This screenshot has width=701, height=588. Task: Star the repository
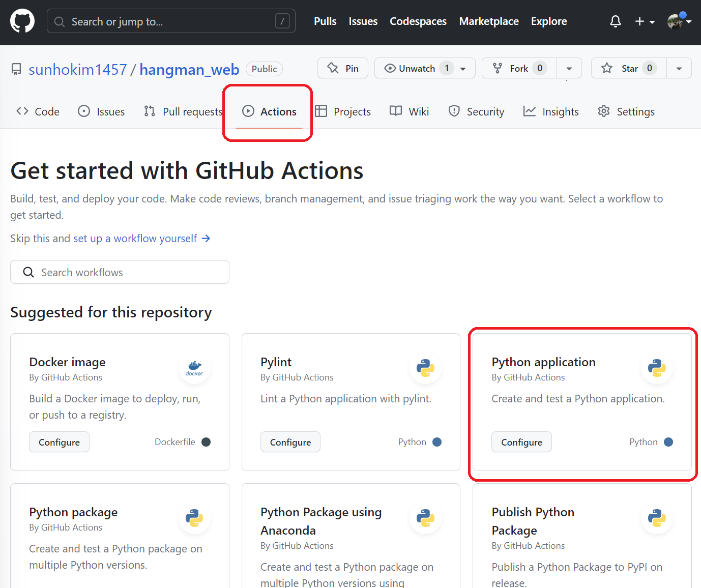pos(629,68)
